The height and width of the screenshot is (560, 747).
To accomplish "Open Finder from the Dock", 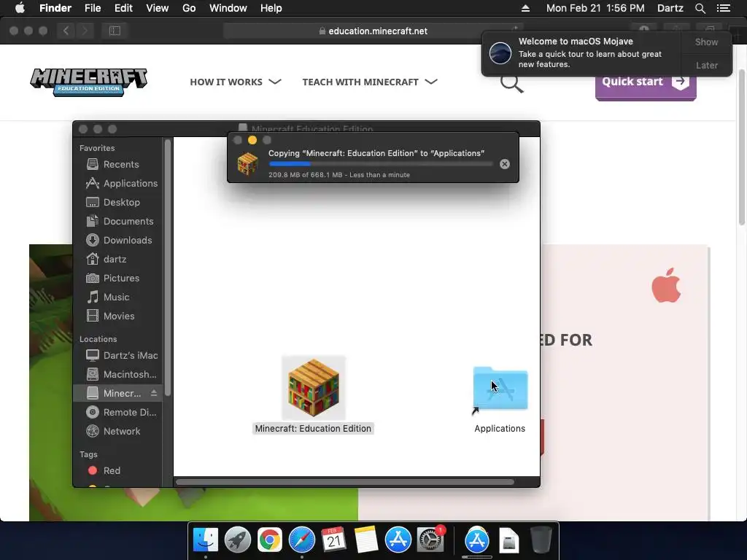I will 206,540.
